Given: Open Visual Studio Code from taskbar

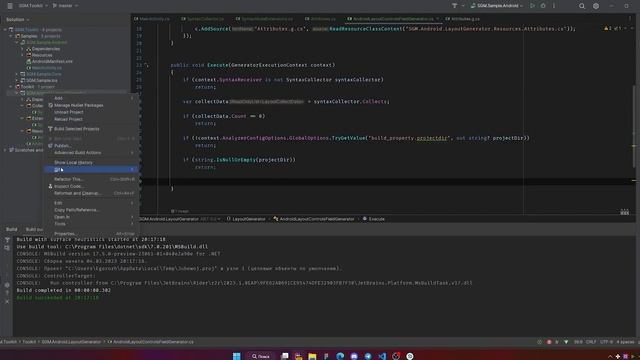Looking at the screenshot, I should coord(382,356).
